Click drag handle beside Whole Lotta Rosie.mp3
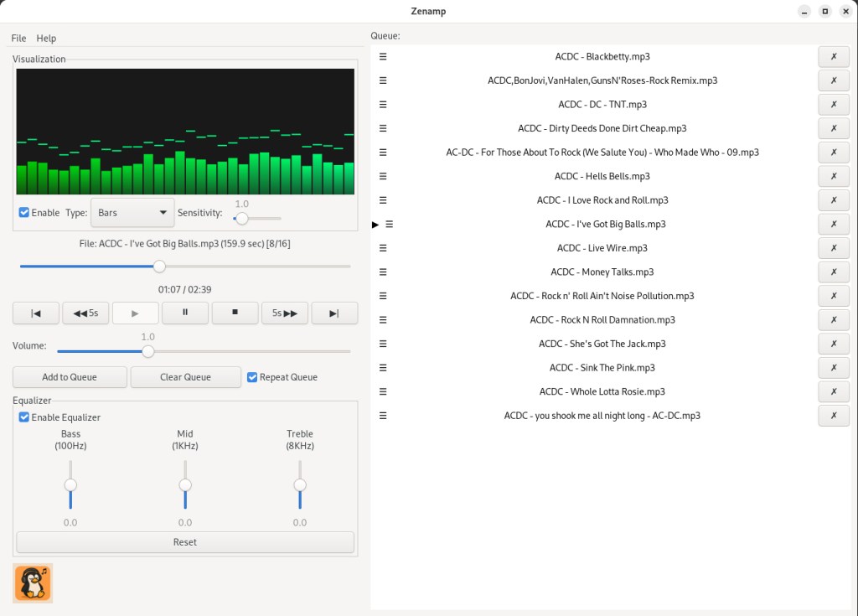The image size is (858, 616). click(x=383, y=391)
